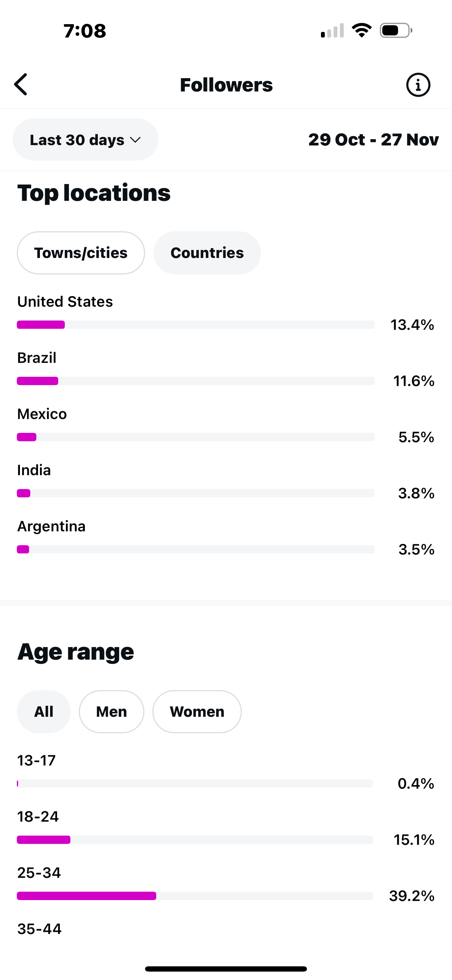Tap the cellular signal bars icon

coord(332,31)
